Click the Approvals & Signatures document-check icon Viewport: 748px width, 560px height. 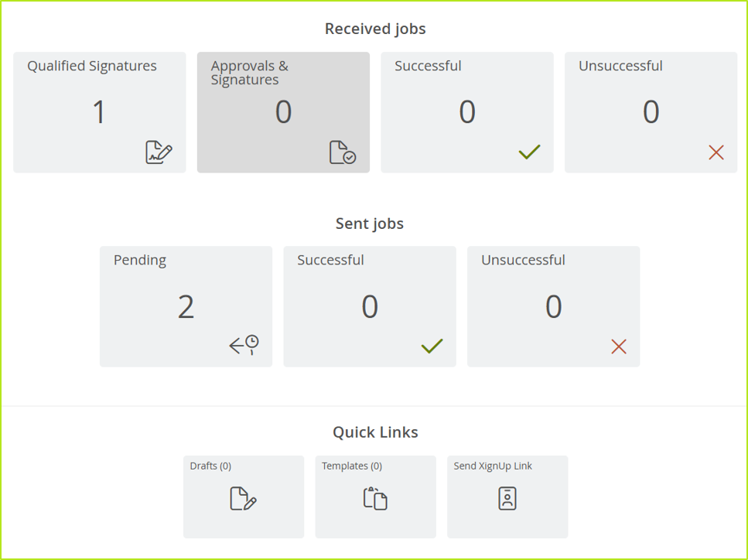pyautogui.click(x=343, y=152)
